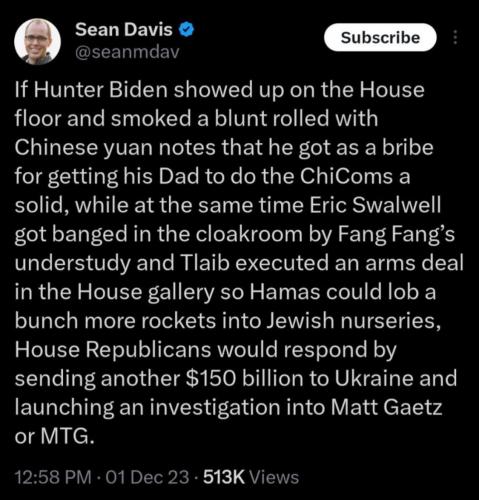Viewport: 479px width, 500px height.
Task: Click the name "Matt Gaetz" in the tweet
Action: 387,407
